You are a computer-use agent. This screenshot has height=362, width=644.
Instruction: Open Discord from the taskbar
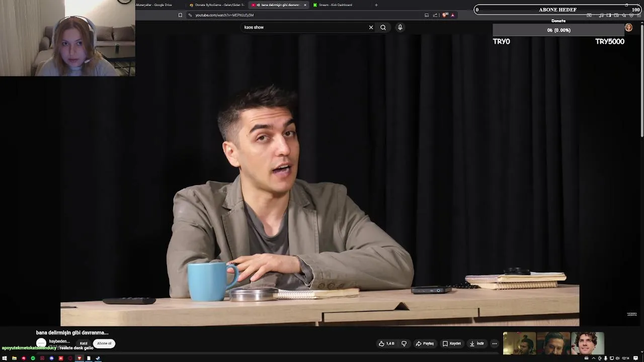pyautogui.click(x=51, y=358)
